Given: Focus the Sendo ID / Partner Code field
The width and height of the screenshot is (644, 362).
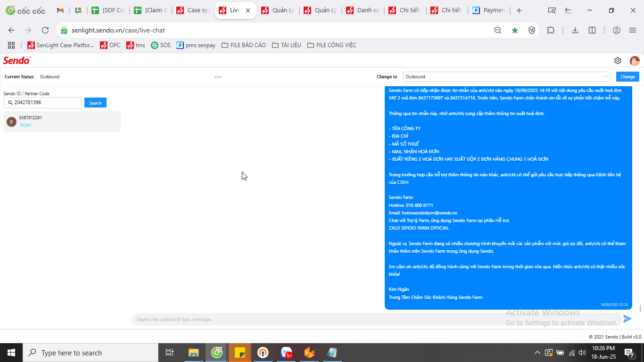Looking at the screenshot, I should click(x=42, y=102).
